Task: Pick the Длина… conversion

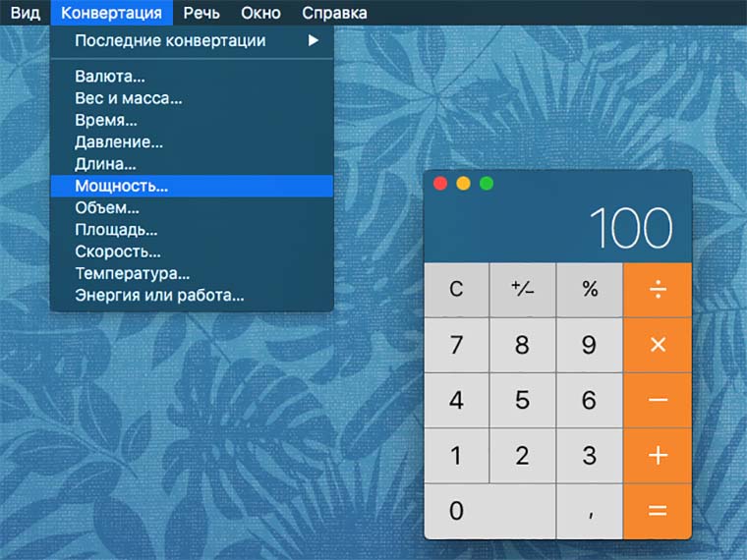Action: click(192, 164)
